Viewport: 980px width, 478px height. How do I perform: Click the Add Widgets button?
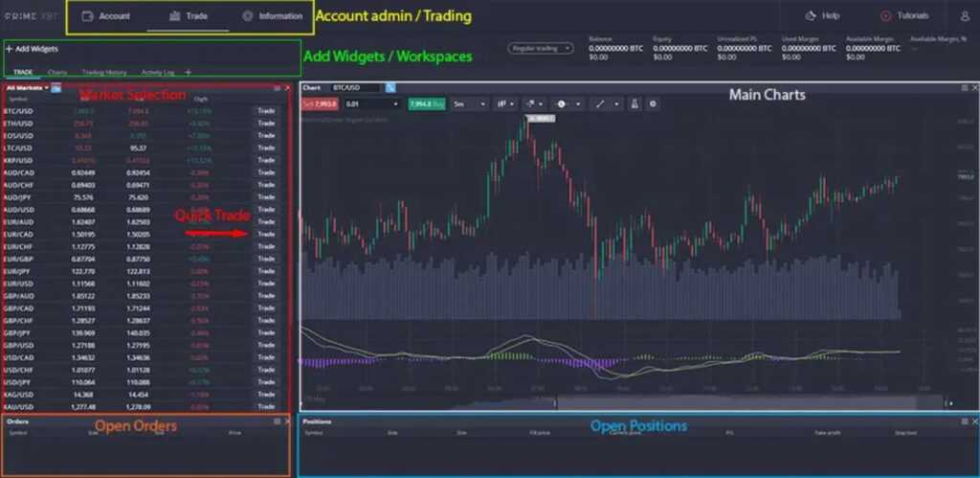pos(32,49)
